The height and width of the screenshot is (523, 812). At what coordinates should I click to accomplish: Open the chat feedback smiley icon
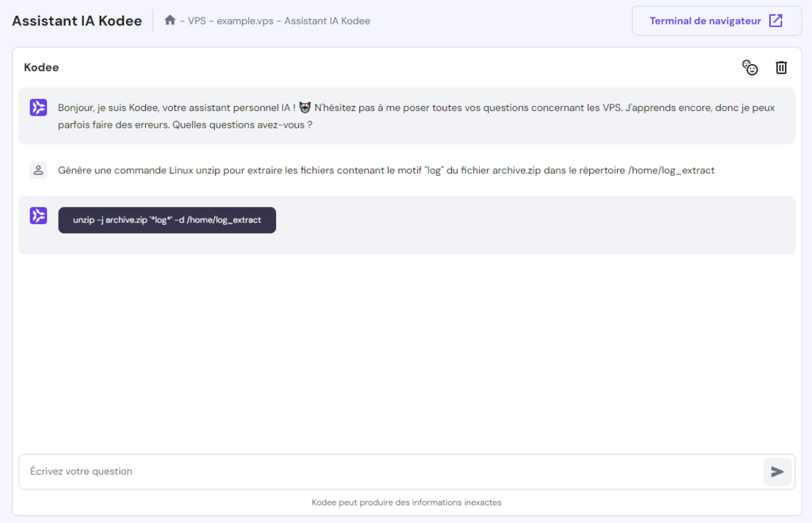(x=749, y=67)
